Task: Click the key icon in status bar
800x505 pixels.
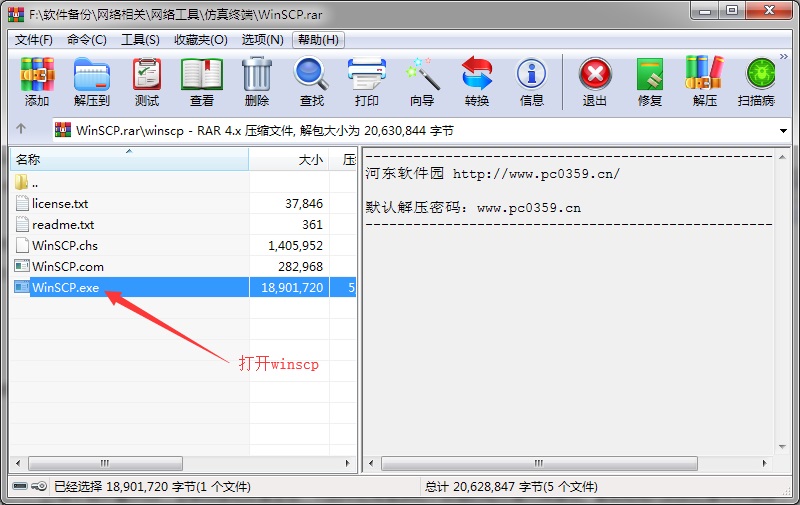Action: click(x=39, y=487)
